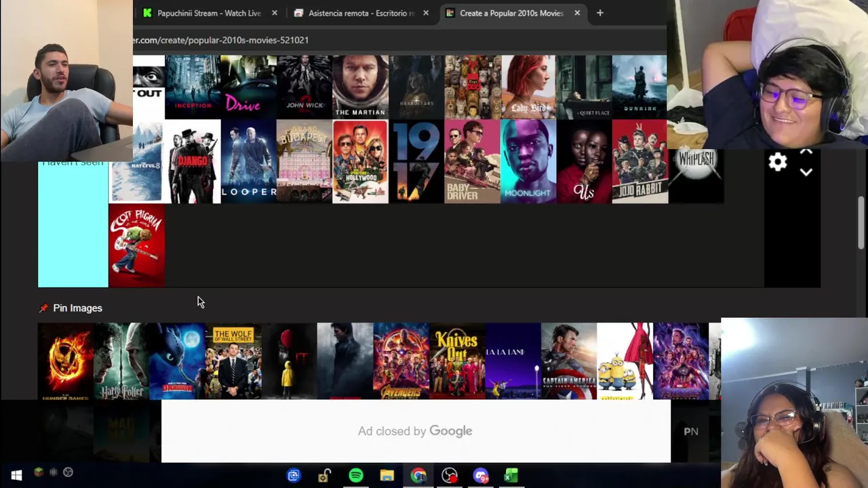Select the John Wick poster
Screen dimensions: 868x488
[304, 86]
